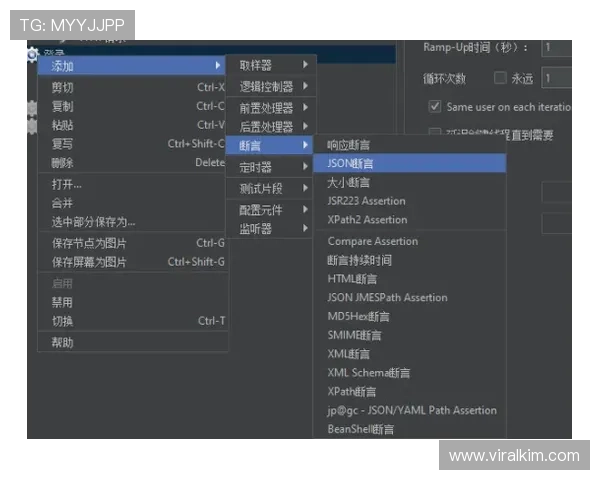Select 复写 menu entry
The image size is (600, 480).
point(132,144)
